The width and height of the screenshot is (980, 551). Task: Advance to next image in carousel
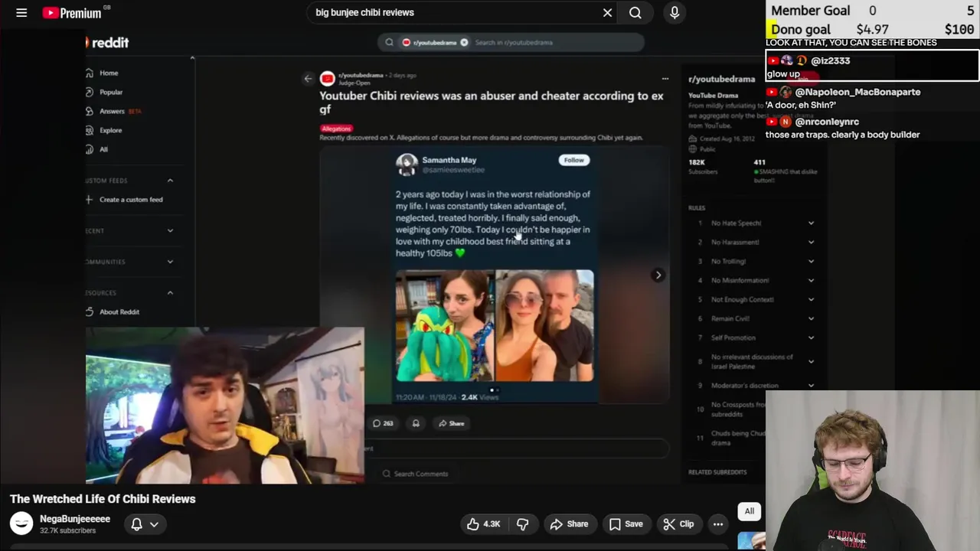pos(658,275)
